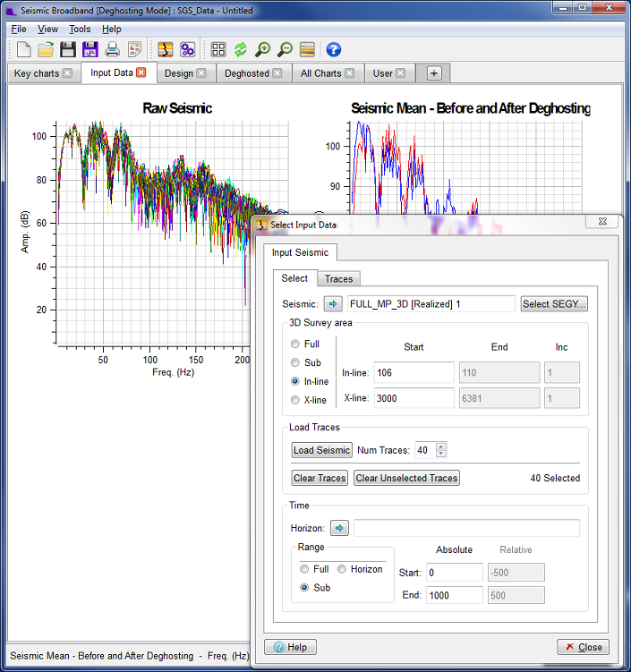Select Full survey area radio button
Screen dimensions: 631x672
[x=295, y=345]
